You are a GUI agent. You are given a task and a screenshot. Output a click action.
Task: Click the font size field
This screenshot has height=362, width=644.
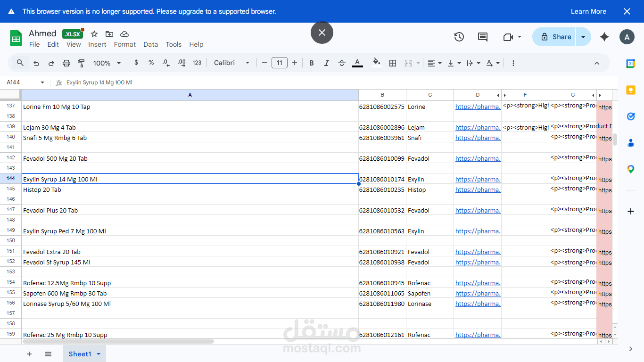[x=280, y=63]
